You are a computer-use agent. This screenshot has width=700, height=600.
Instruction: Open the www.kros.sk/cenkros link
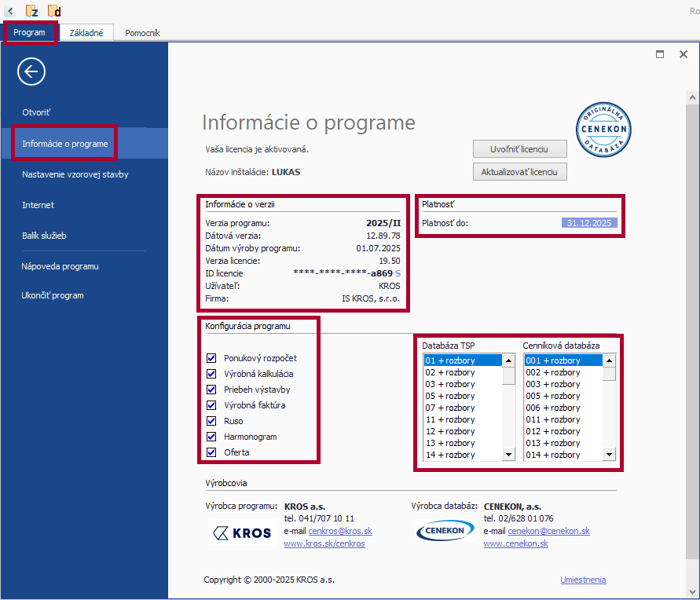(x=324, y=543)
